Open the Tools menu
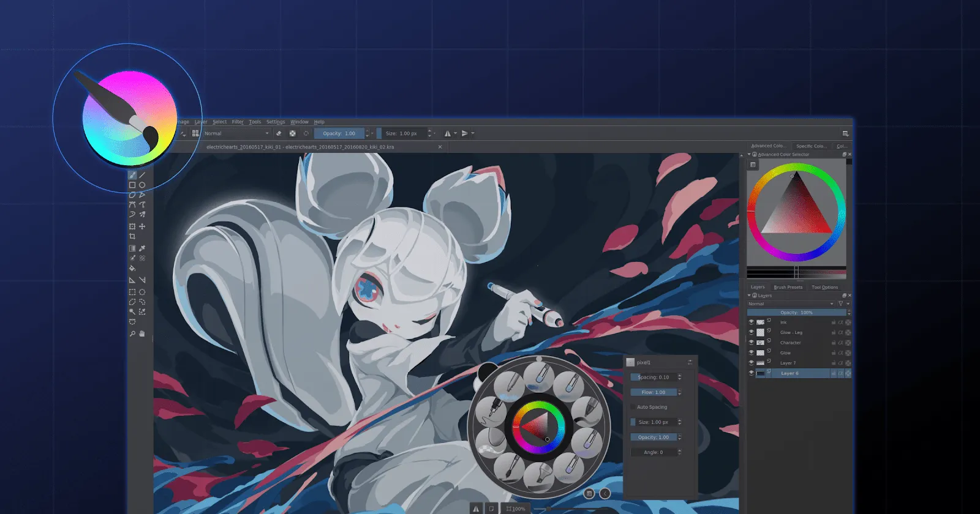980x514 pixels. [x=255, y=122]
